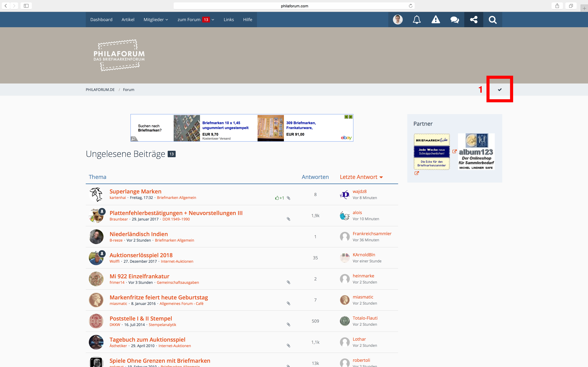This screenshot has width=588, height=367.
Task: Go to Artikel in navigation
Action: tap(128, 20)
